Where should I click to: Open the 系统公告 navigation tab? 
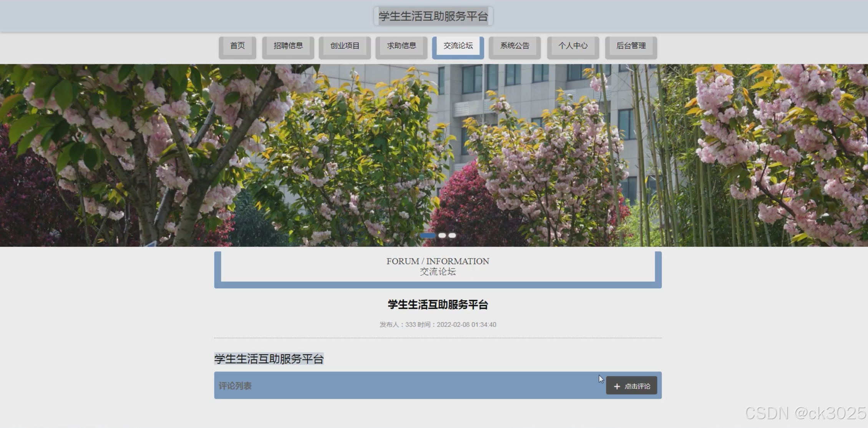pos(514,46)
